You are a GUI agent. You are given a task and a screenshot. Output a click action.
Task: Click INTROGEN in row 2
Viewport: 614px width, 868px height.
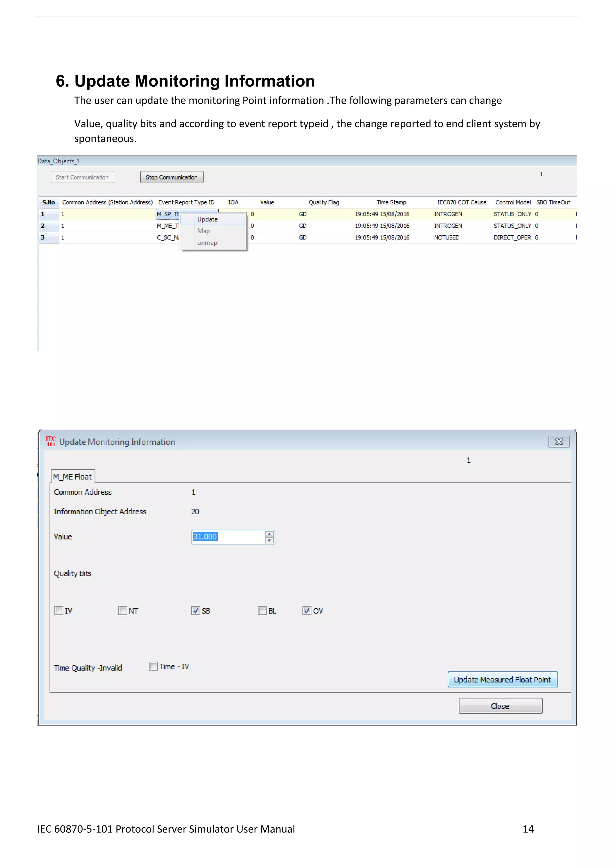[448, 226]
